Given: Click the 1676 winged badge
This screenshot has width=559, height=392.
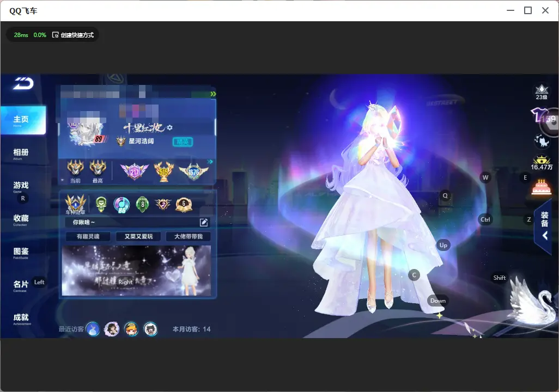Looking at the screenshot, I should (193, 171).
